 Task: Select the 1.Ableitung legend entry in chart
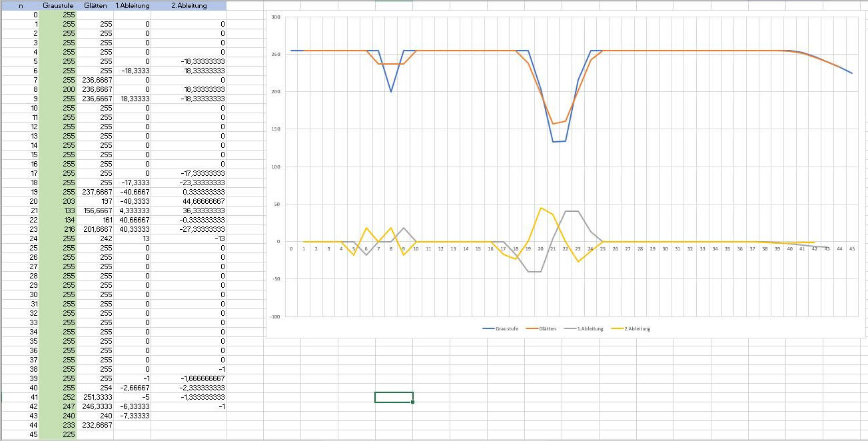590,329
